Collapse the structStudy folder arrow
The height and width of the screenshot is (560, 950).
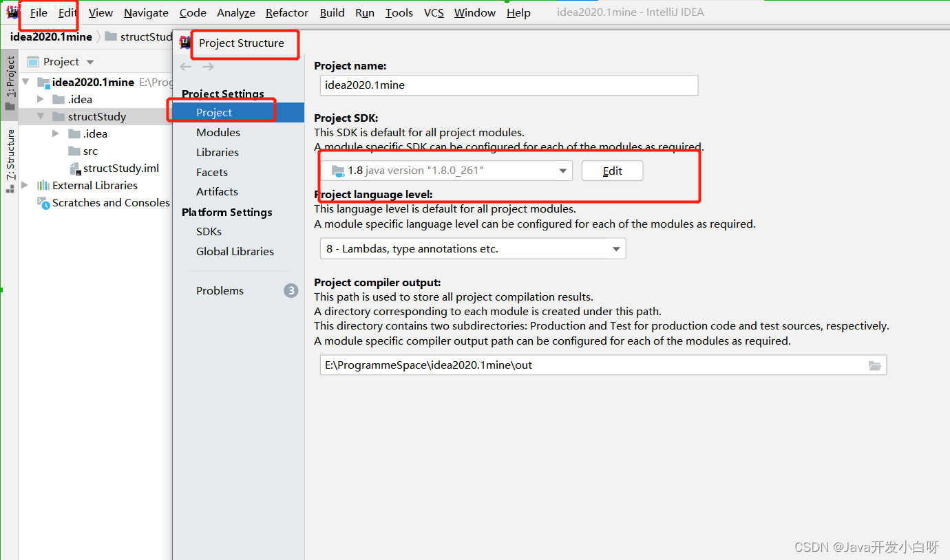pyautogui.click(x=41, y=116)
